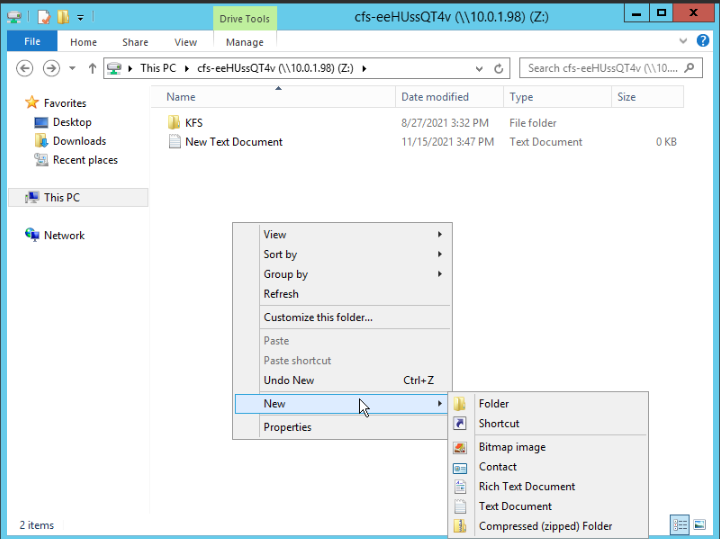Select the New Text Document file
This screenshot has width=720, height=539.
coord(234,142)
